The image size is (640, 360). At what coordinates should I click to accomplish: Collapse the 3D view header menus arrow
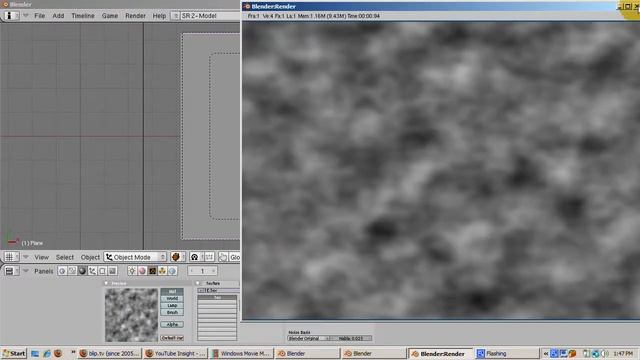pos(26,257)
